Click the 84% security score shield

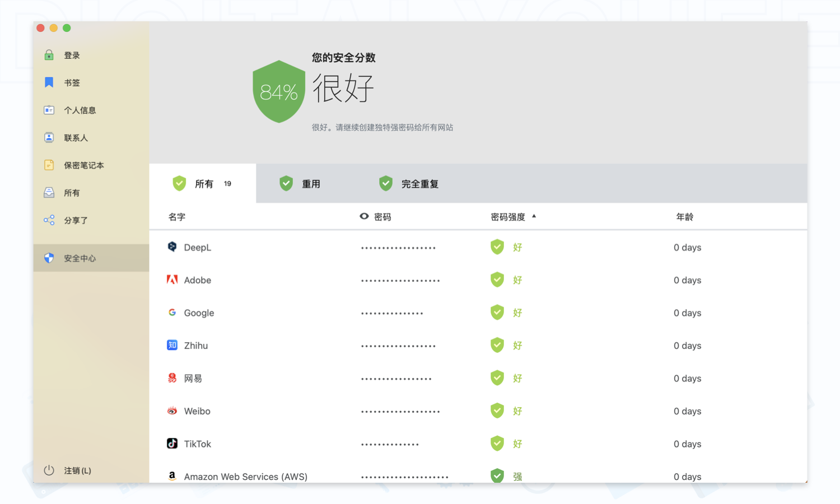(279, 91)
